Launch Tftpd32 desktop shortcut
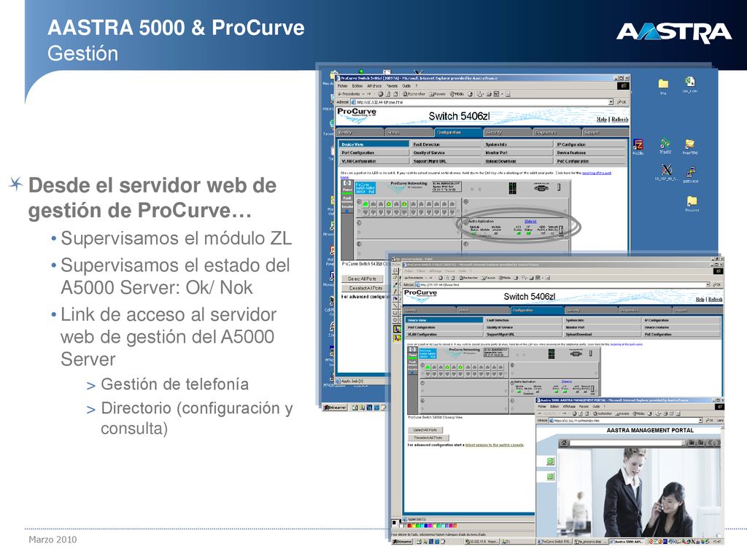Viewport: 747px width, 560px height. [x=665, y=145]
